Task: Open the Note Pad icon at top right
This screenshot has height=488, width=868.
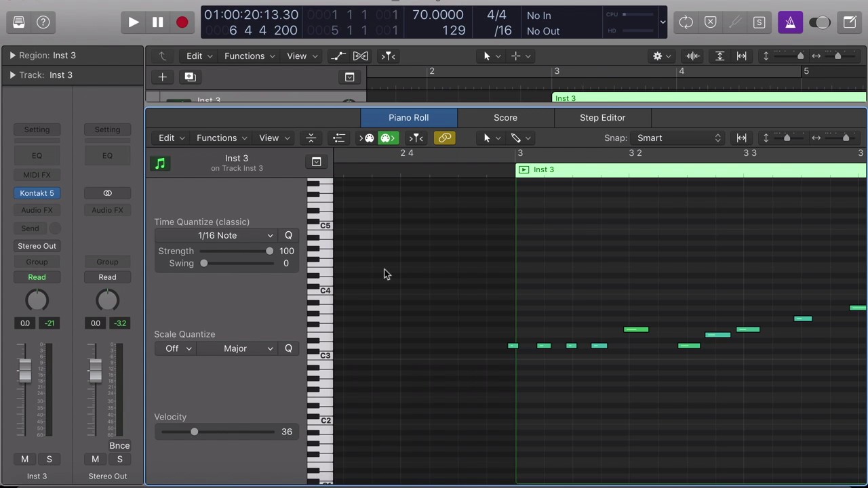Action: [850, 22]
